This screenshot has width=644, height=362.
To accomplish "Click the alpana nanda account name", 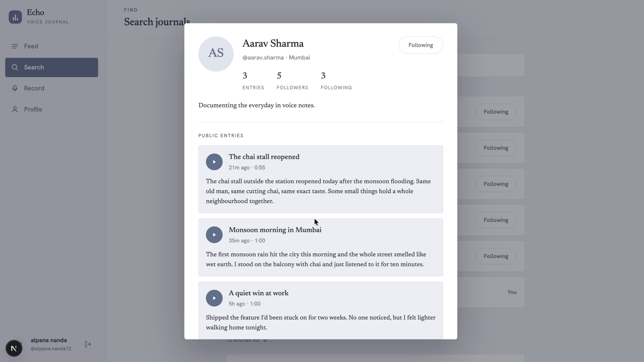I will tap(49, 340).
